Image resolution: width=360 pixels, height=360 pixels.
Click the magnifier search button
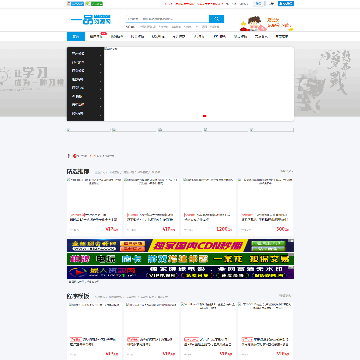216,19
